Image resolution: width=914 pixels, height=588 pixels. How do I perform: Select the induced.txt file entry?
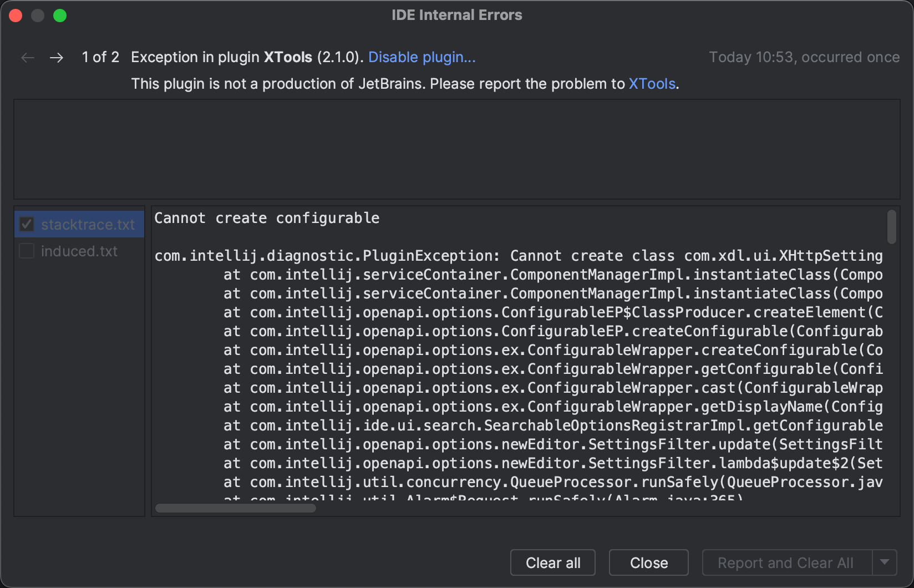pyautogui.click(x=79, y=251)
